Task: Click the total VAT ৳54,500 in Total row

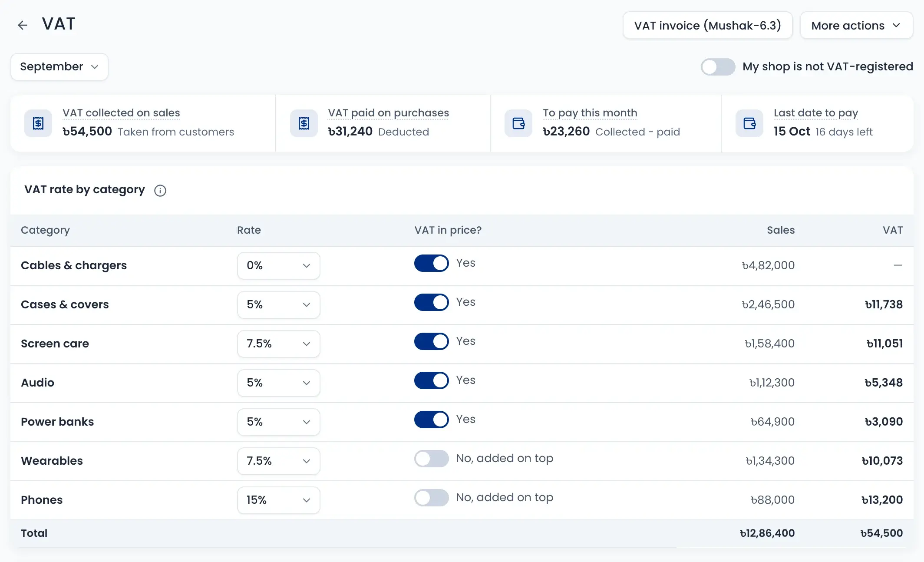Action: pyautogui.click(x=881, y=533)
